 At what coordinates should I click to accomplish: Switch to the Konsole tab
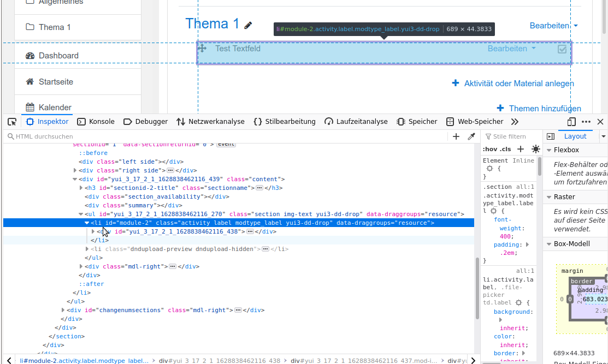tap(96, 122)
